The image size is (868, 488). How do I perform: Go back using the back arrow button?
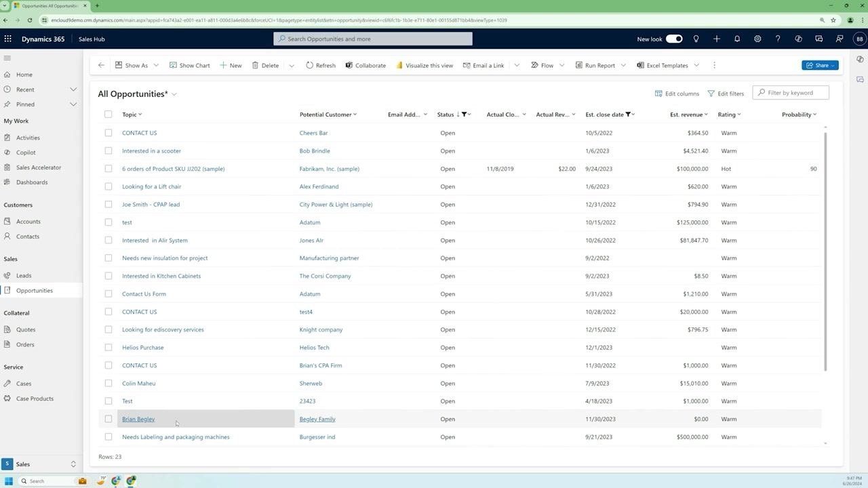[101, 65]
